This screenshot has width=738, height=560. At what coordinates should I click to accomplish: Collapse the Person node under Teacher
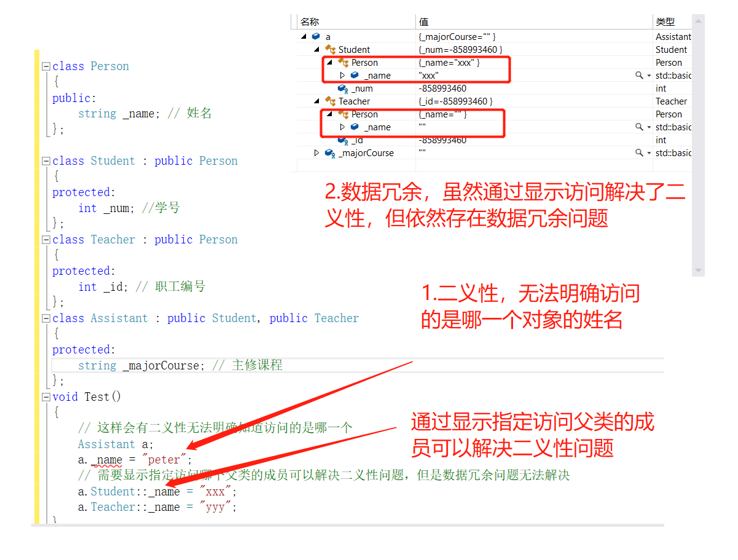click(x=330, y=114)
